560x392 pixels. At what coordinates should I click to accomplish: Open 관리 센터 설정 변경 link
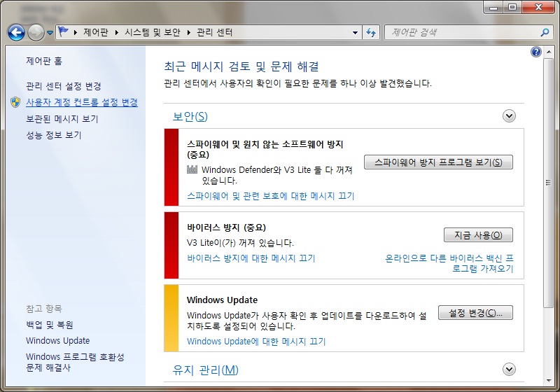[64, 86]
